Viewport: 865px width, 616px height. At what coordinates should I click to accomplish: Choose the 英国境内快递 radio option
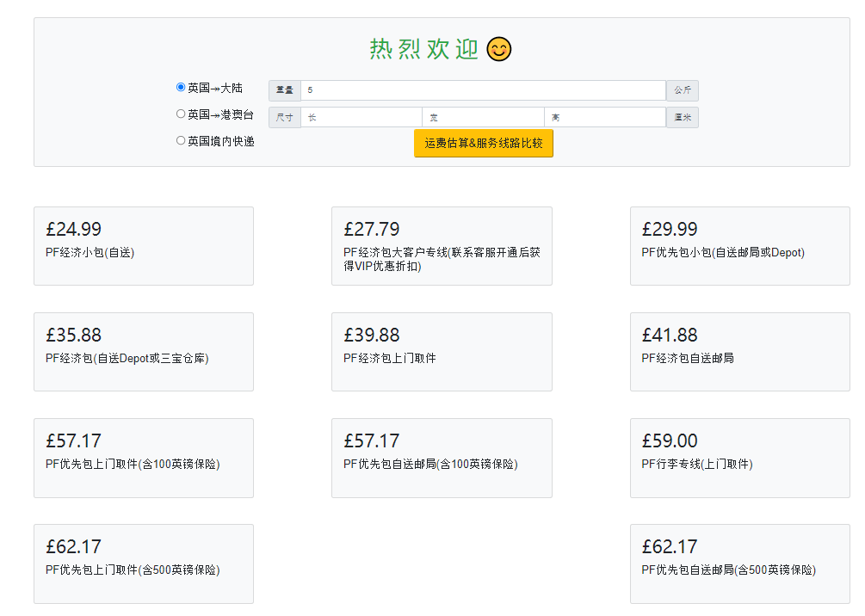(181, 140)
